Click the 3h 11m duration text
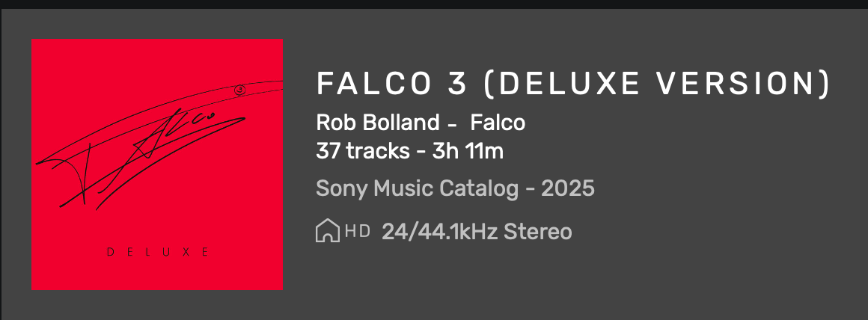The width and height of the screenshot is (868, 320). click(468, 152)
